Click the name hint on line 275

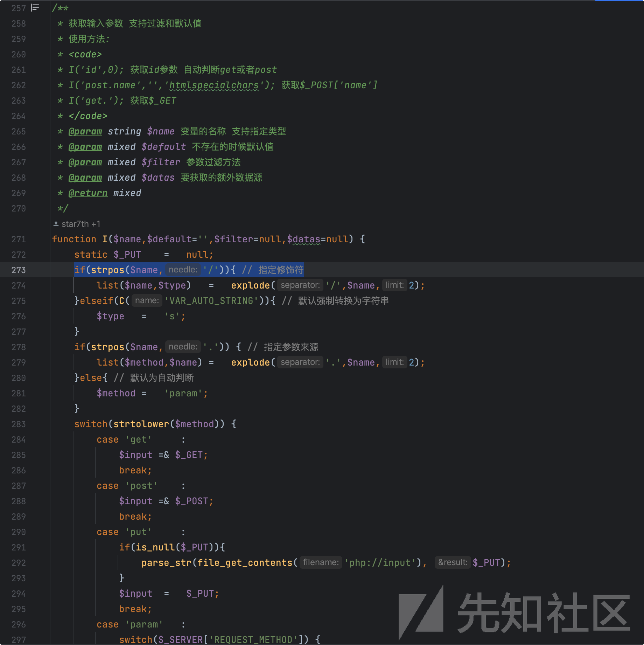[147, 300]
